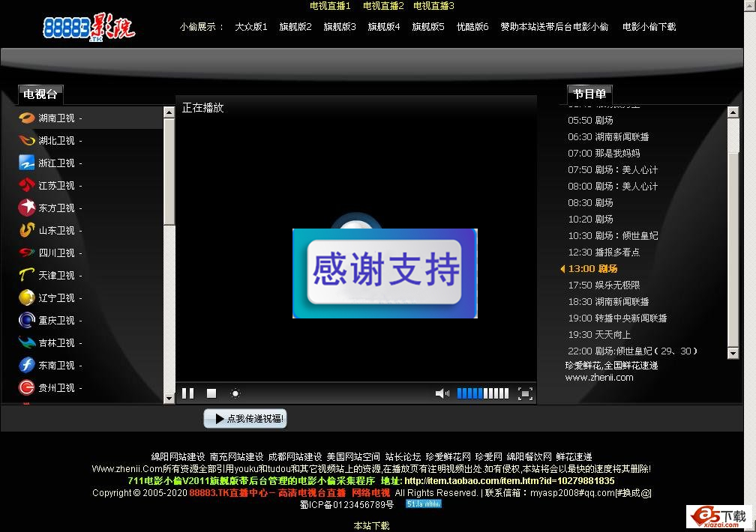
Task: Open the 旗舰版3 menu link
Action: 340,26
